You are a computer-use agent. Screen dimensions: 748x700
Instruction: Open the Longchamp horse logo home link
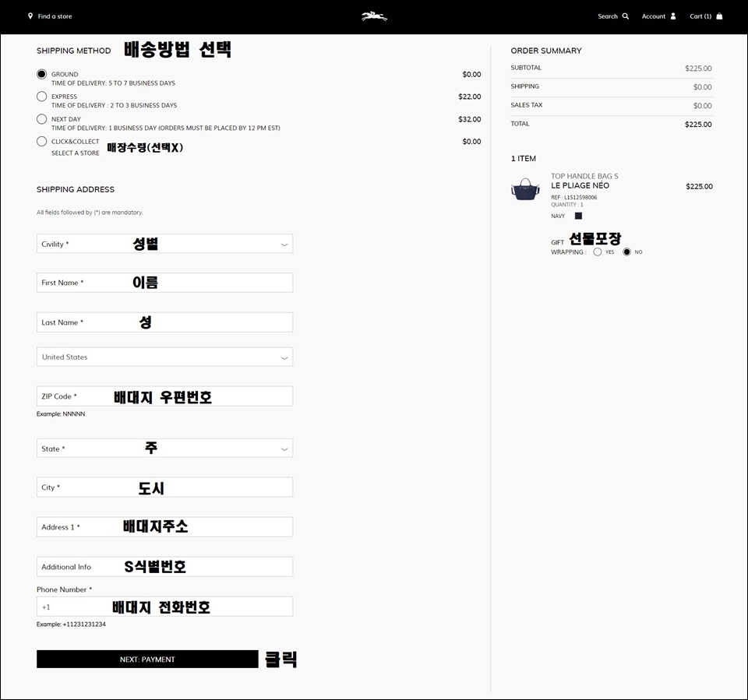(374, 16)
